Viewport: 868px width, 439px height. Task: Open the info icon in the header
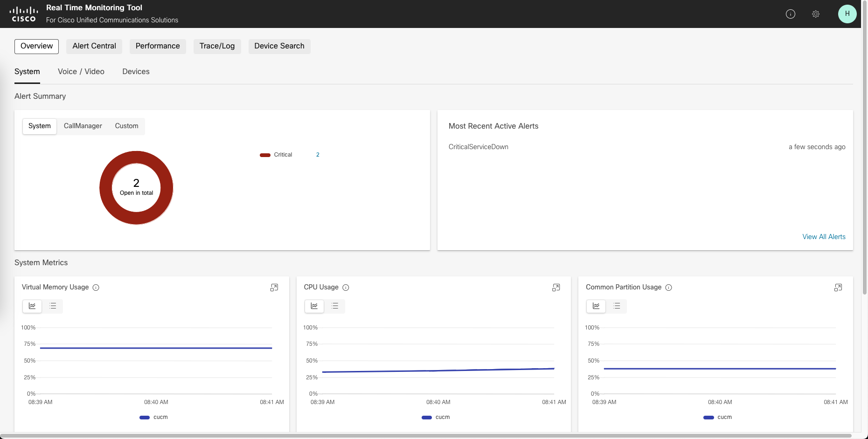(790, 14)
